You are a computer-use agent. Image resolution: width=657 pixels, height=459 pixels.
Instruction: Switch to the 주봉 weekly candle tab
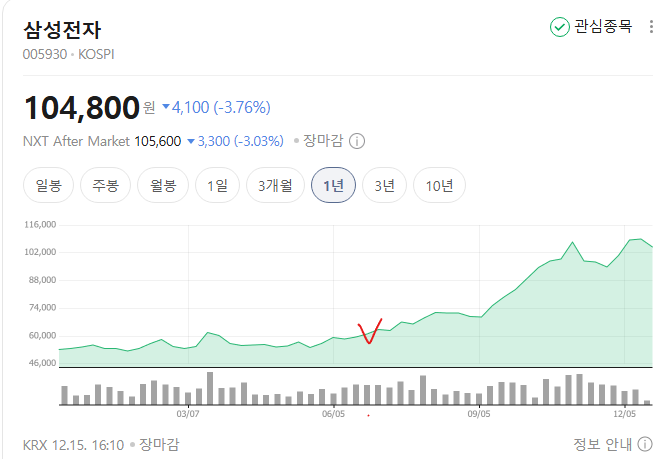coord(106,185)
